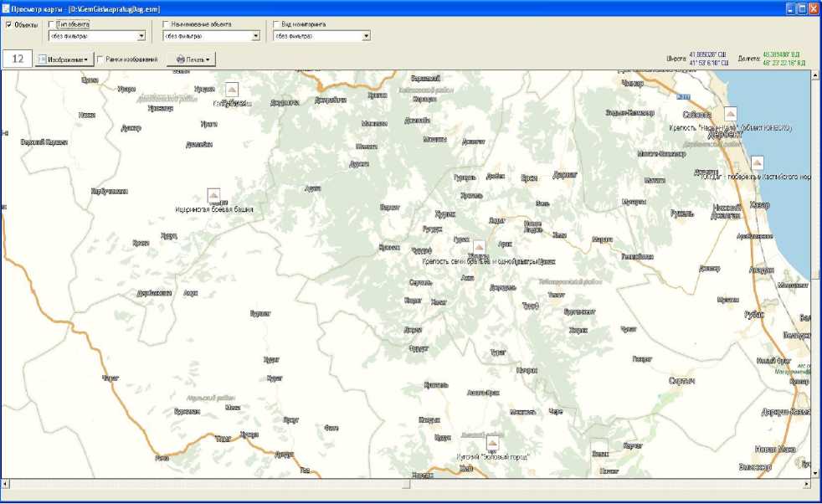This screenshot has height=504, width=822.
Task: Select the map marker at the top left
Action: point(232,90)
